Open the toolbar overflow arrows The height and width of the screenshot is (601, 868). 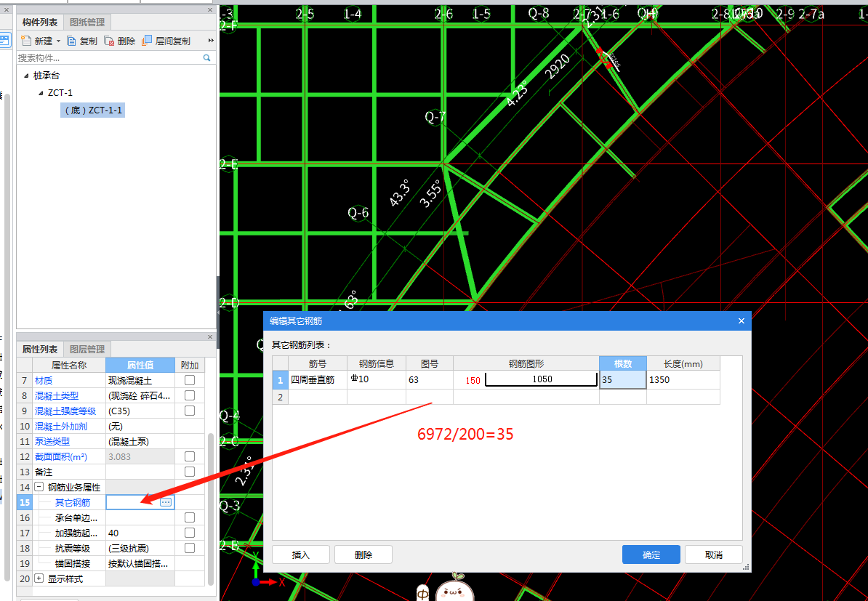(211, 41)
